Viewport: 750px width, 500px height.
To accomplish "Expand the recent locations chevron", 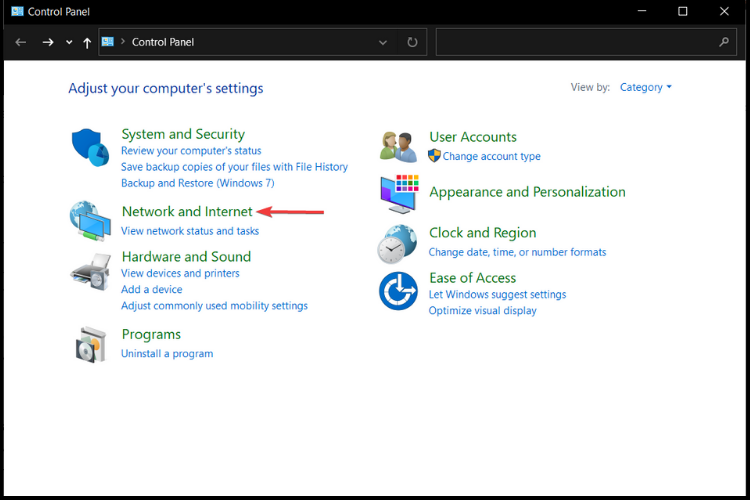I will (69, 42).
